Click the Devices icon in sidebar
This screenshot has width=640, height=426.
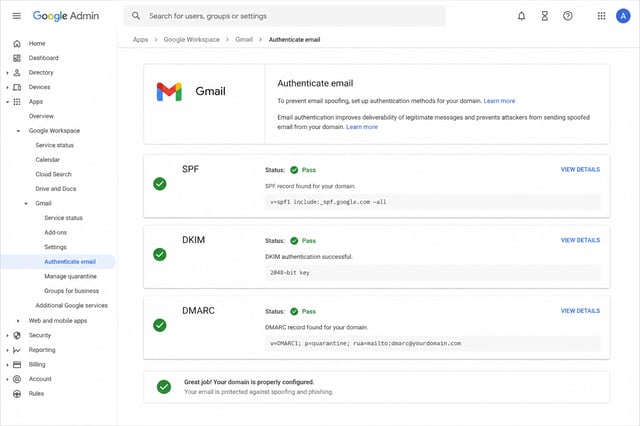[17, 87]
